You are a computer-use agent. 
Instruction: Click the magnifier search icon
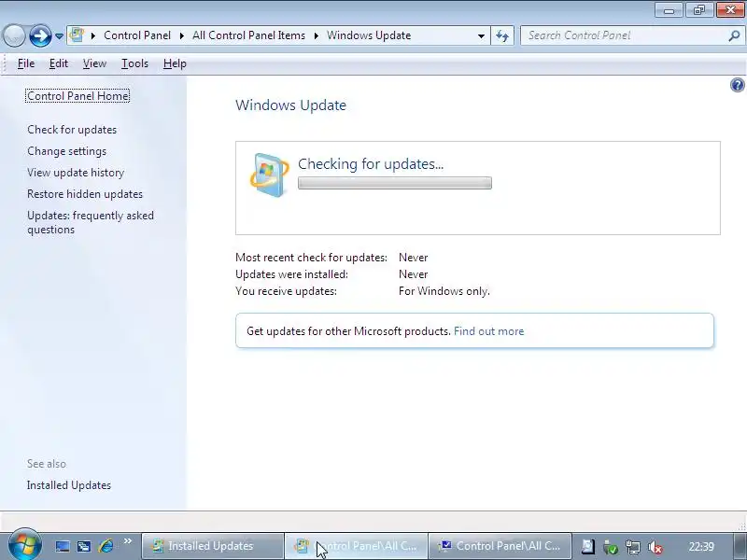[x=734, y=35]
